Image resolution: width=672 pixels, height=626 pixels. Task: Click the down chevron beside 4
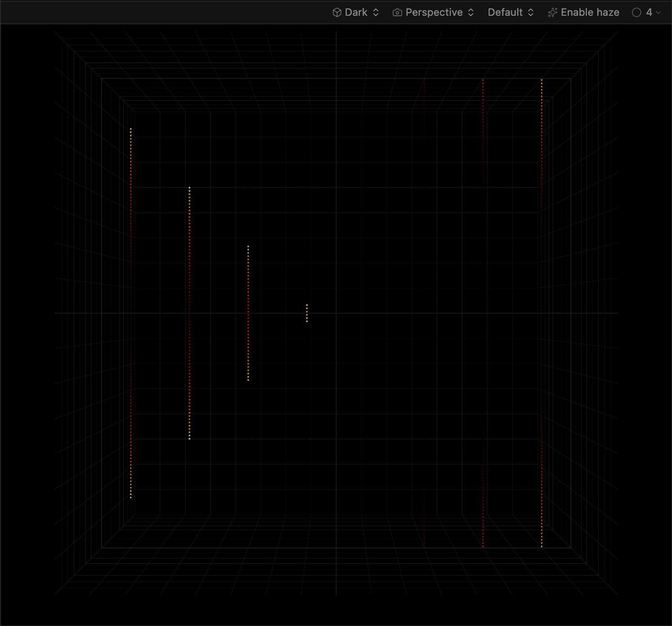(x=658, y=13)
